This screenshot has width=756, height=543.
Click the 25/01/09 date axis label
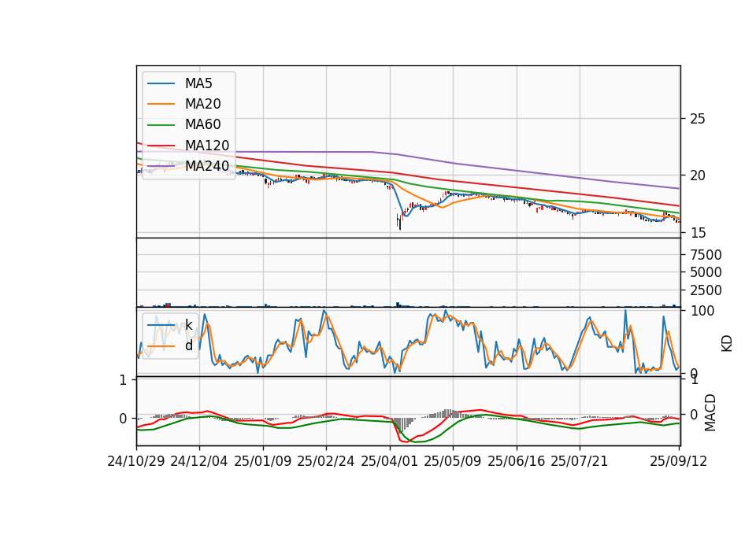click(x=263, y=461)
